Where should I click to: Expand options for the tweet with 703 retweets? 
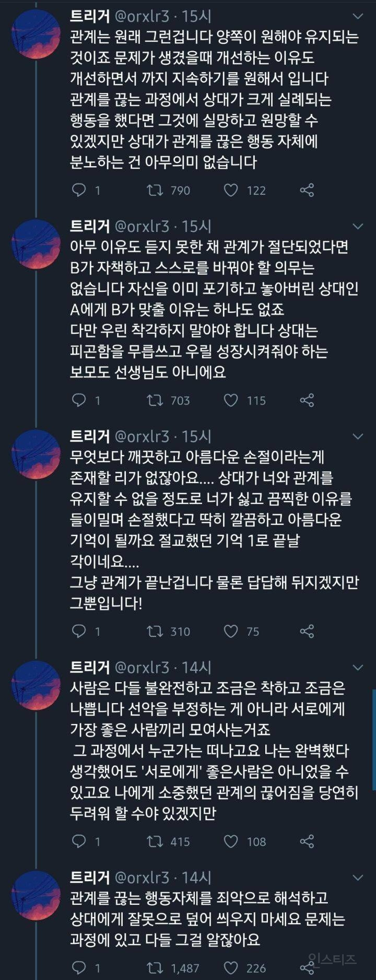point(358,226)
